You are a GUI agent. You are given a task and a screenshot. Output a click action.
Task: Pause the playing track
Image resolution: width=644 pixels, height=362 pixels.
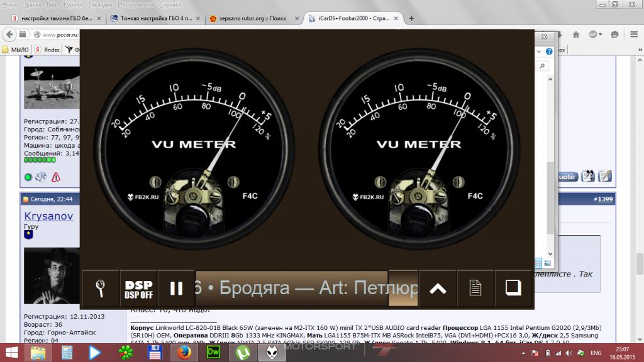click(x=176, y=288)
